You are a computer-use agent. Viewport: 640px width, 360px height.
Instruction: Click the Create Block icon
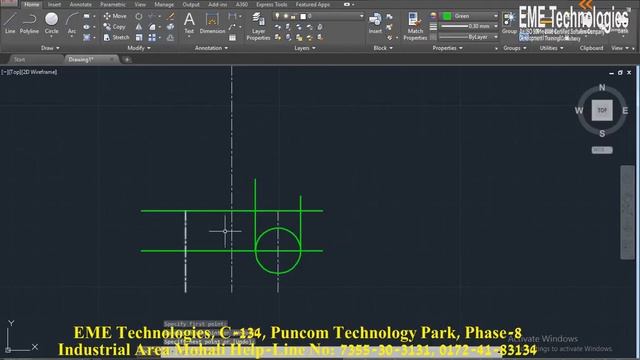point(389,17)
